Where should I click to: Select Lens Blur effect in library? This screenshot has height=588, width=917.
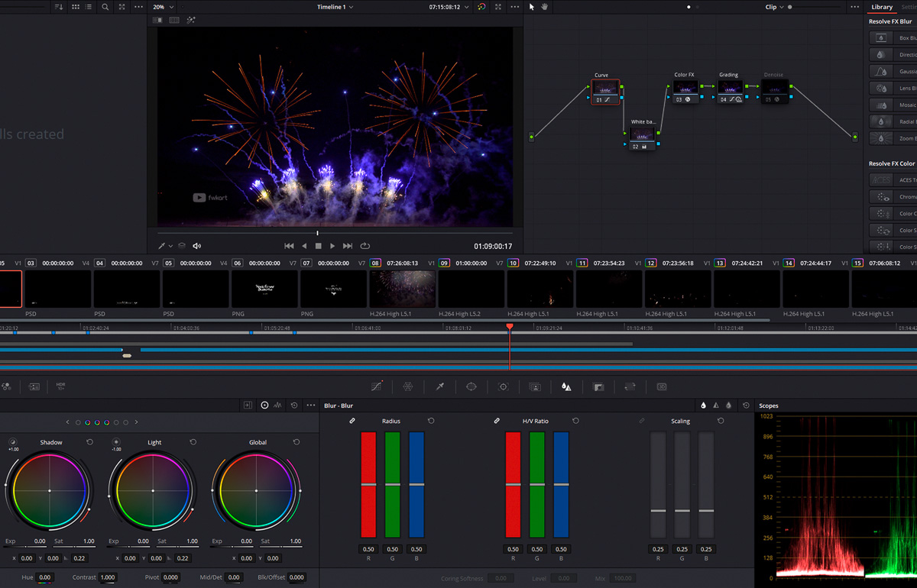(893, 89)
